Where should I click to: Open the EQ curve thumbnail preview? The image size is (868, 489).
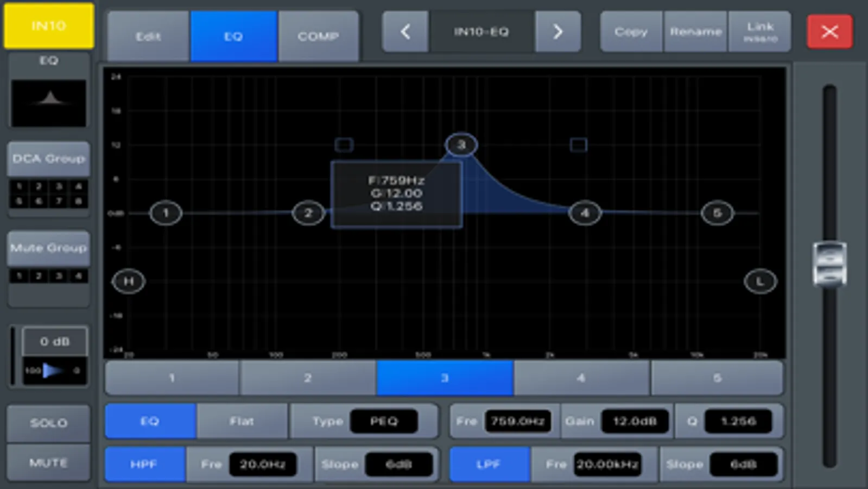click(49, 103)
